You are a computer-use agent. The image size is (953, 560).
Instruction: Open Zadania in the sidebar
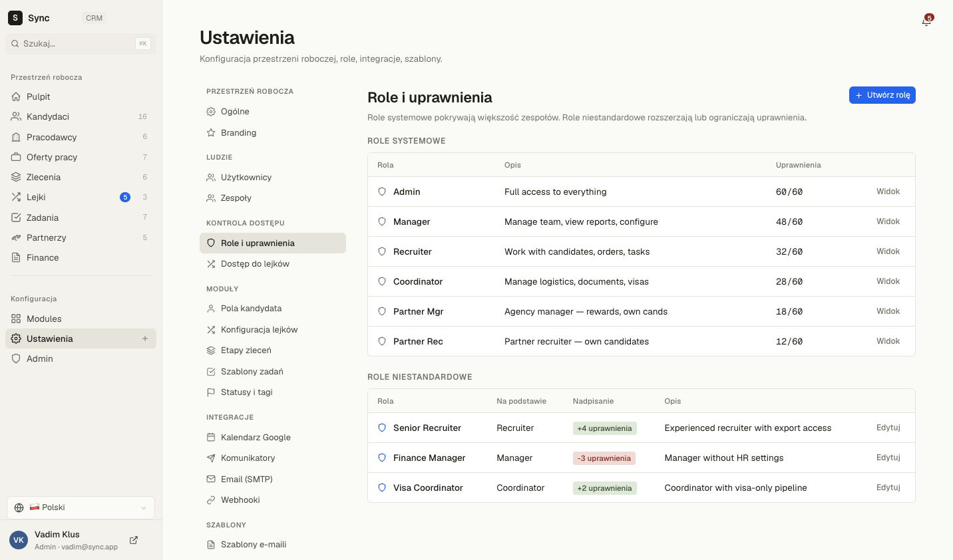[x=81, y=217]
